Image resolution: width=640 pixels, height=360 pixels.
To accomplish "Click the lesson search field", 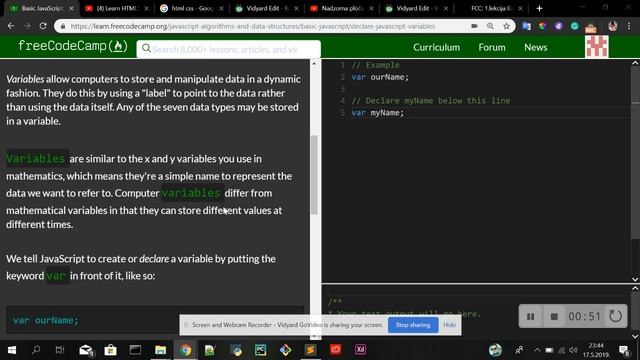I will 229,49.
